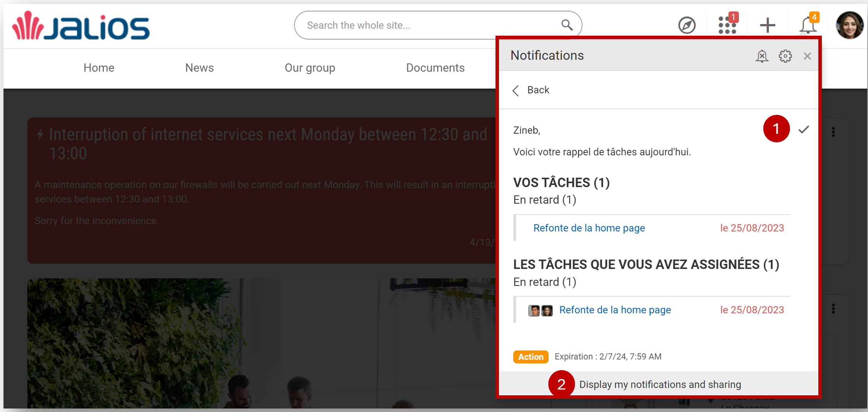Close the Notifications panel
The height and width of the screenshot is (412, 868).
pos(807,56)
